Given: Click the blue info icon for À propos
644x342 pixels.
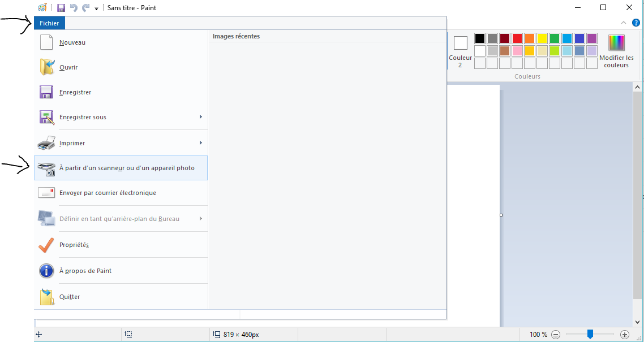Looking at the screenshot, I should point(46,271).
